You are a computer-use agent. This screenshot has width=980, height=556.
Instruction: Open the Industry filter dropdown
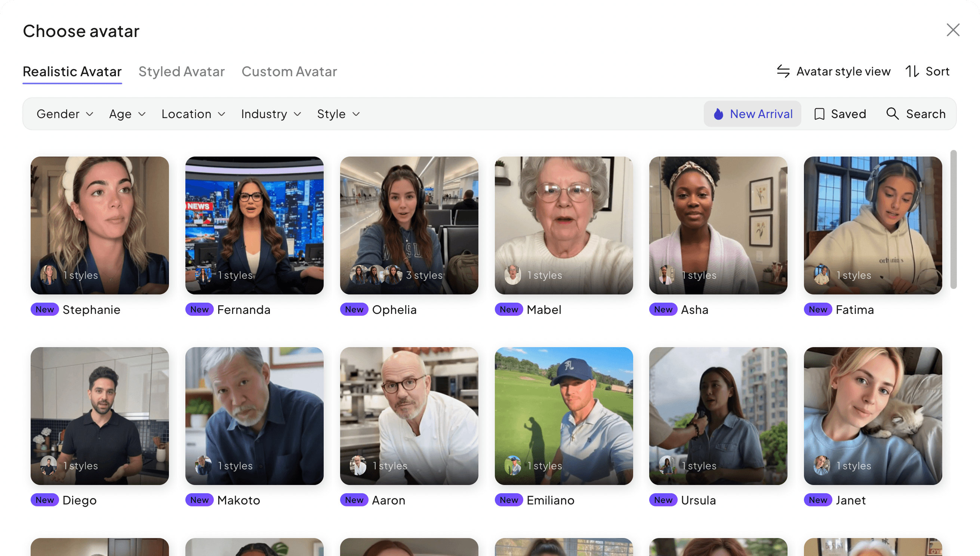[x=271, y=114]
